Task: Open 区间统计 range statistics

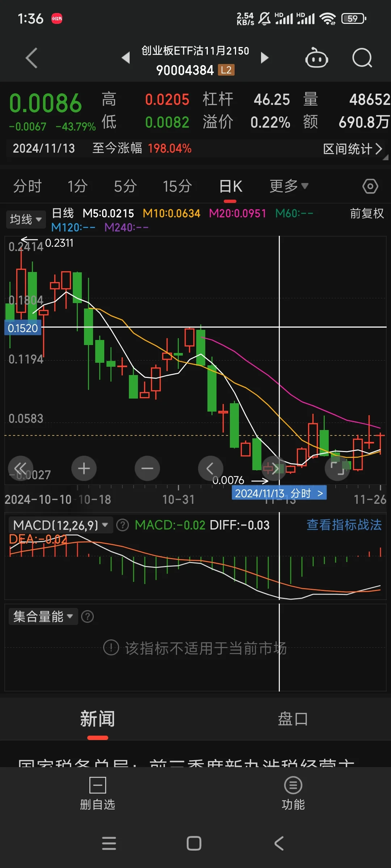Action: coord(352,149)
